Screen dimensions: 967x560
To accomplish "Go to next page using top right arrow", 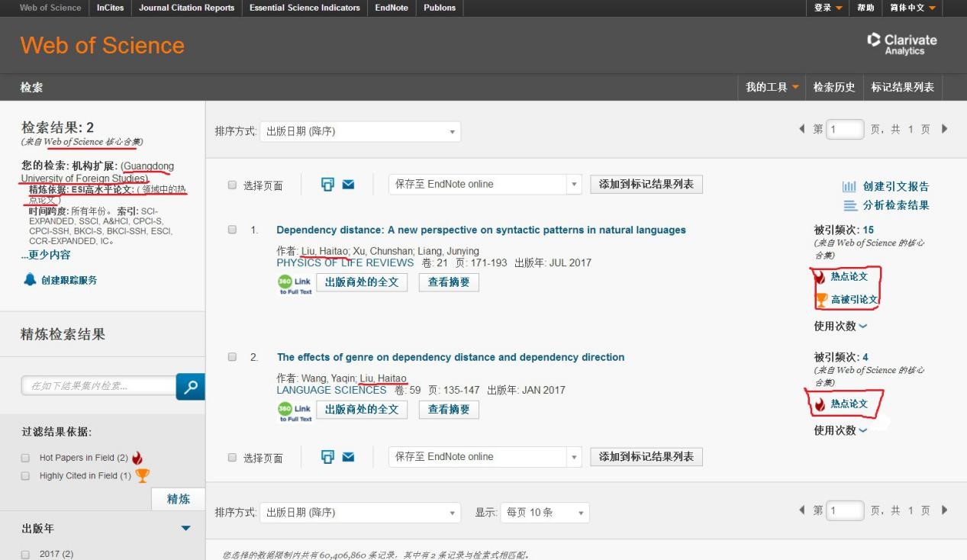I will pos(944,129).
